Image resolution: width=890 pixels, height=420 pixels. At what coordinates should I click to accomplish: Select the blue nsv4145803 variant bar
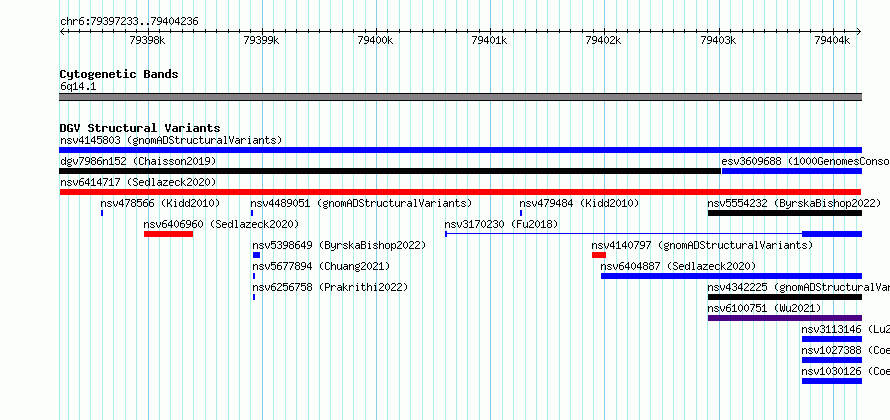[x=461, y=150]
